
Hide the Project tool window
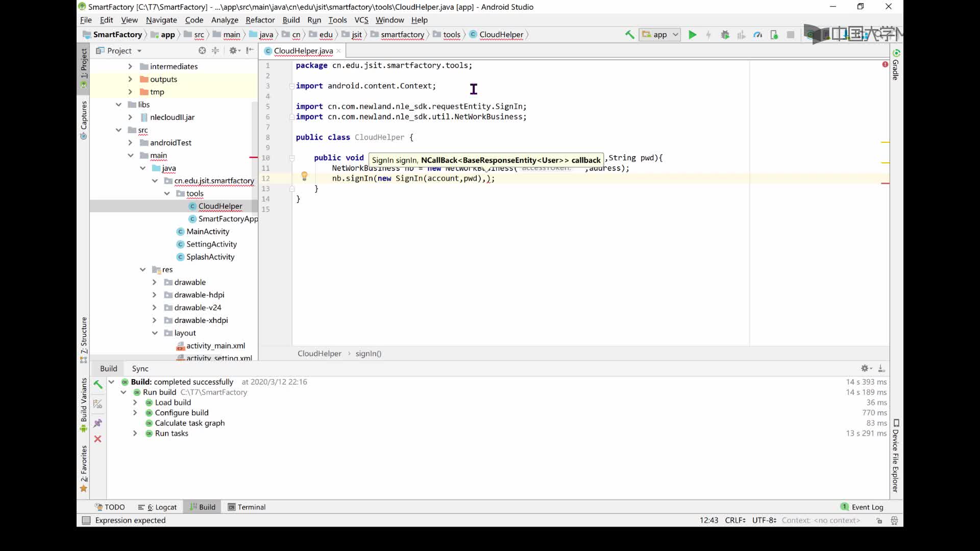pyautogui.click(x=250, y=51)
